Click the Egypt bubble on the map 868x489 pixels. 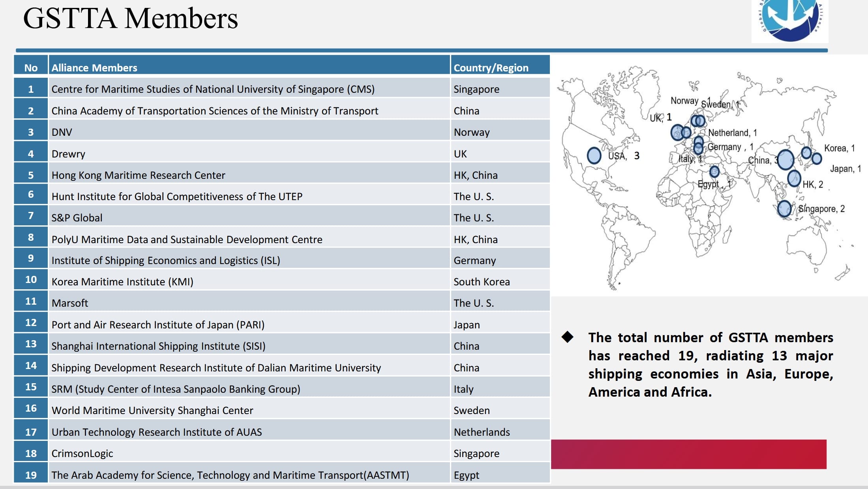(x=714, y=171)
